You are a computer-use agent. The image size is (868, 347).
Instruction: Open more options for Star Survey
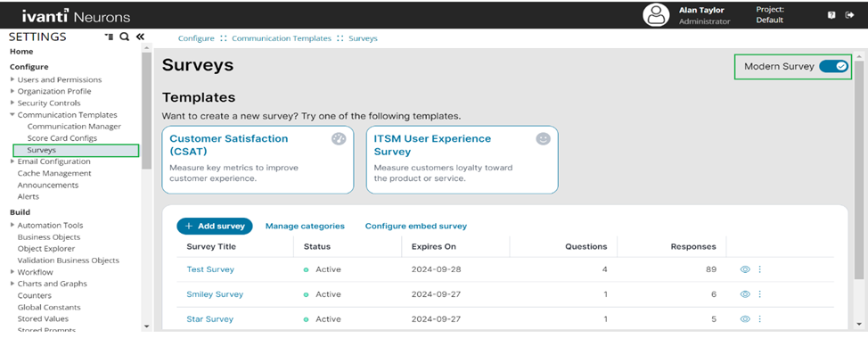[x=759, y=319]
